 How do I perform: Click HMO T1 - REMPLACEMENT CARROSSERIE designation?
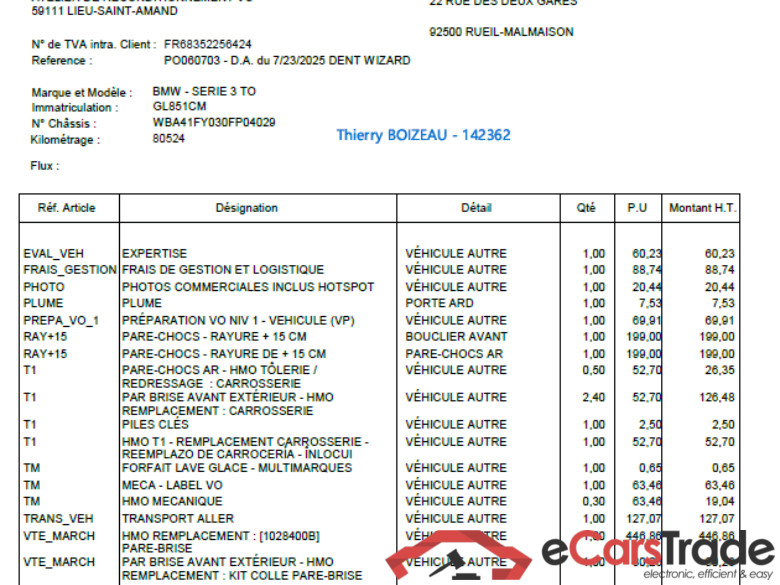click(x=245, y=448)
